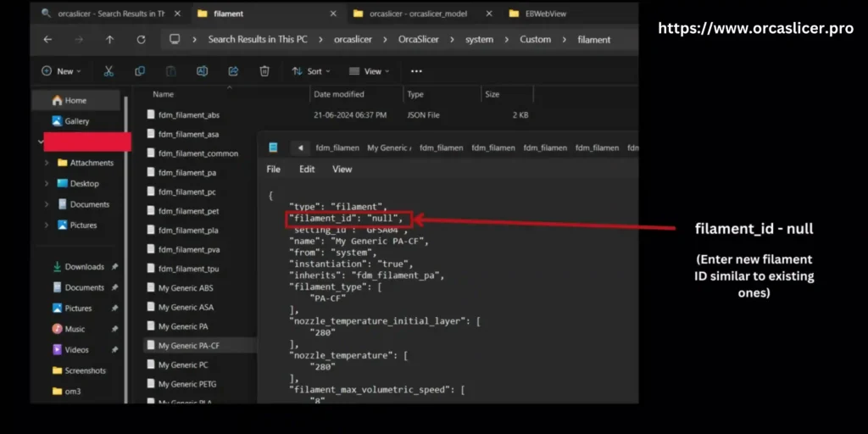Select the My Generic Notepad tab

click(389, 147)
